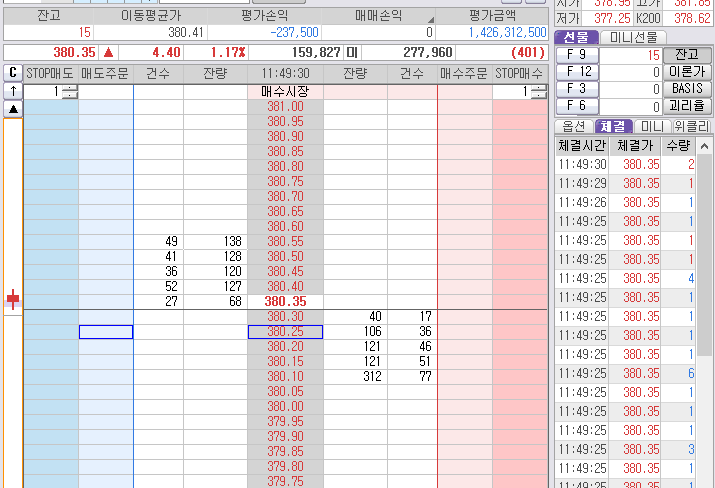
Task: Click the 매도주문 column header
Action: point(105,73)
